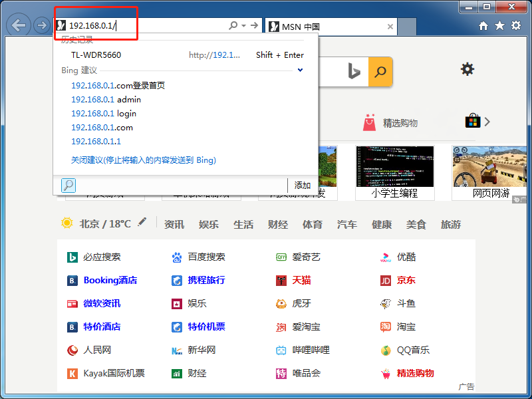Go forward with the forward arrow button
Image resolution: width=532 pixels, height=399 pixels.
42,25
